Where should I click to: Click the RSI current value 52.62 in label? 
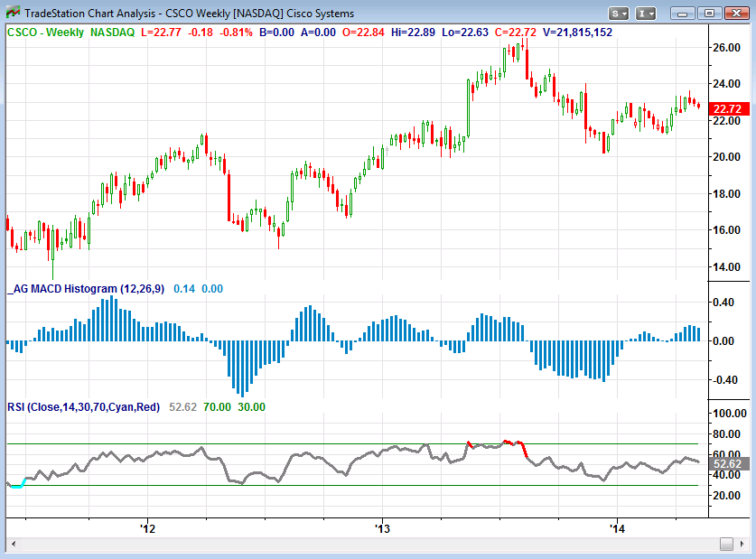tap(182, 406)
